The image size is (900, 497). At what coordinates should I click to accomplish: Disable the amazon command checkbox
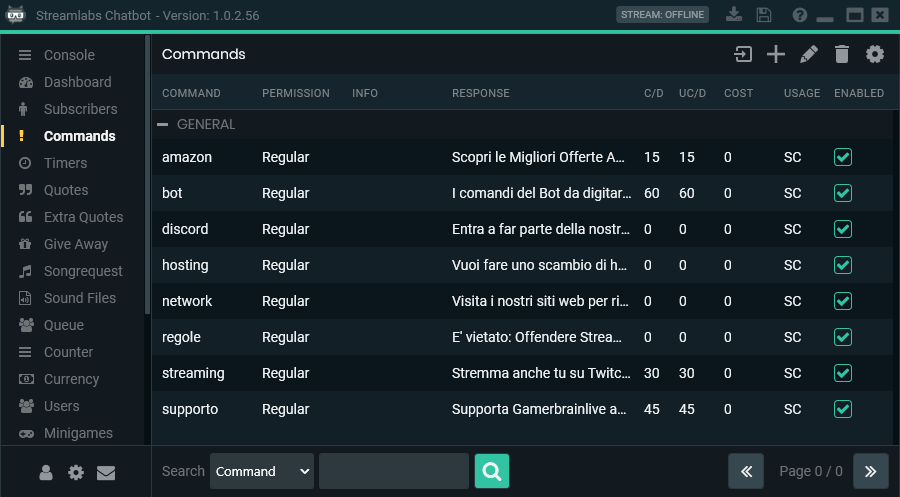tap(843, 157)
